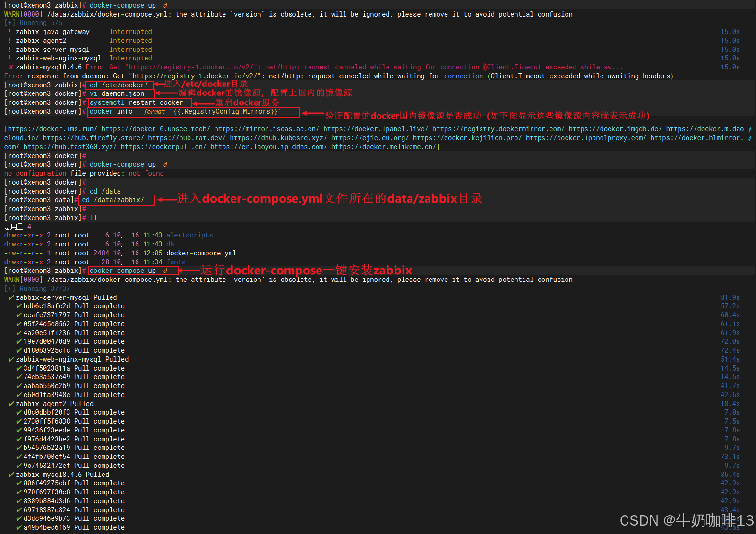The width and height of the screenshot is (756, 534).
Task: Open the https://docker-0.unsee.tech/ mirror URL
Action: [x=155, y=129]
